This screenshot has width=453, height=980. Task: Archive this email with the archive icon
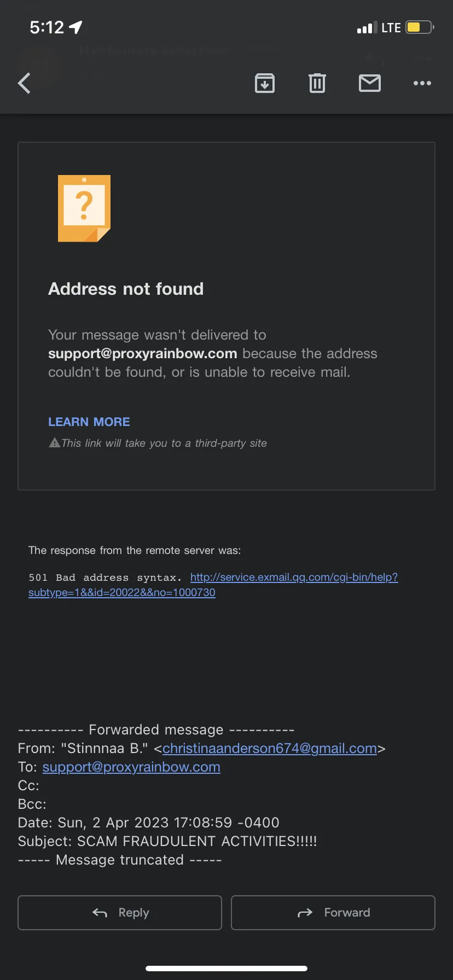point(265,83)
